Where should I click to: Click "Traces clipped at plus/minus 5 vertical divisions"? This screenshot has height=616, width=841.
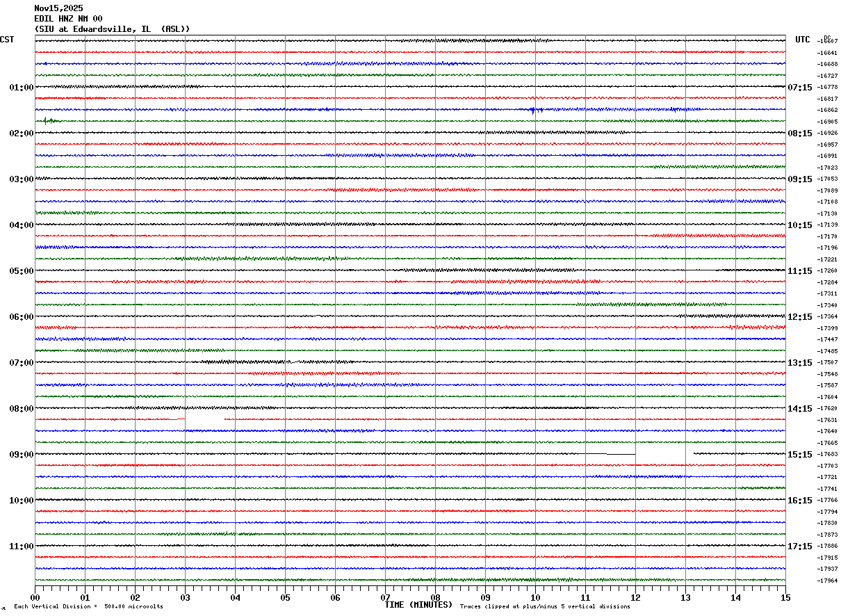tap(545, 606)
